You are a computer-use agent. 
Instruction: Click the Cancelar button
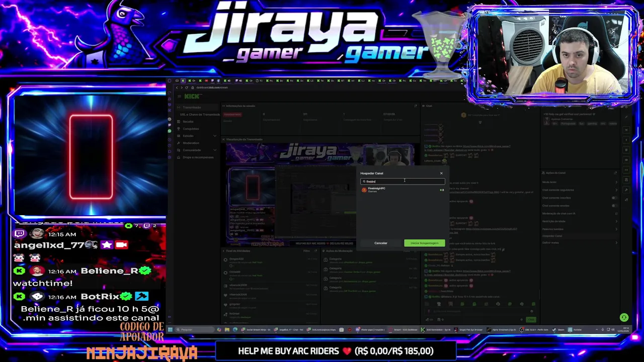point(381,243)
